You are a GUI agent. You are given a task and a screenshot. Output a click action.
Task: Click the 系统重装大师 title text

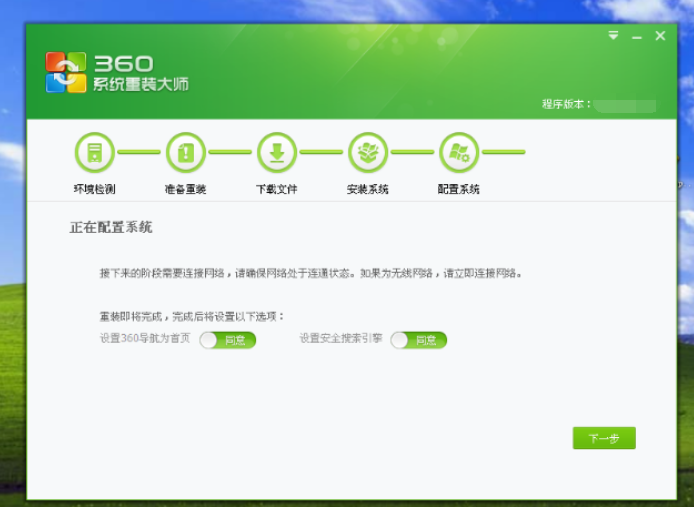(x=141, y=84)
